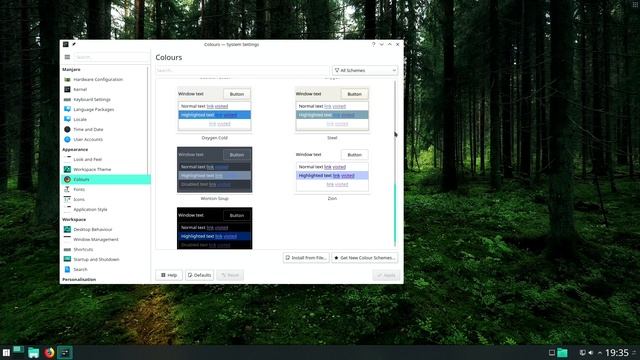Open the green folder tray icon
Image resolution: width=640 pixels, height=360 pixels.
562,353
